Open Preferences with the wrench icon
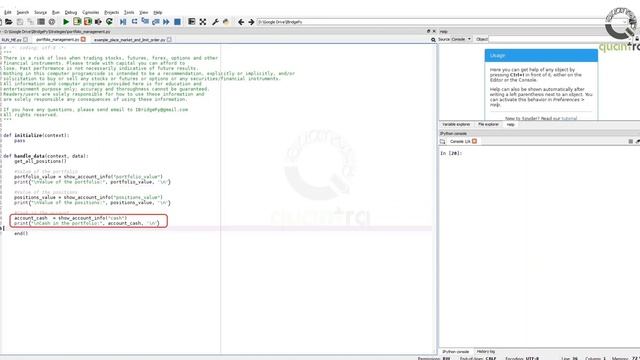The width and height of the screenshot is (640, 360). (x=215, y=22)
